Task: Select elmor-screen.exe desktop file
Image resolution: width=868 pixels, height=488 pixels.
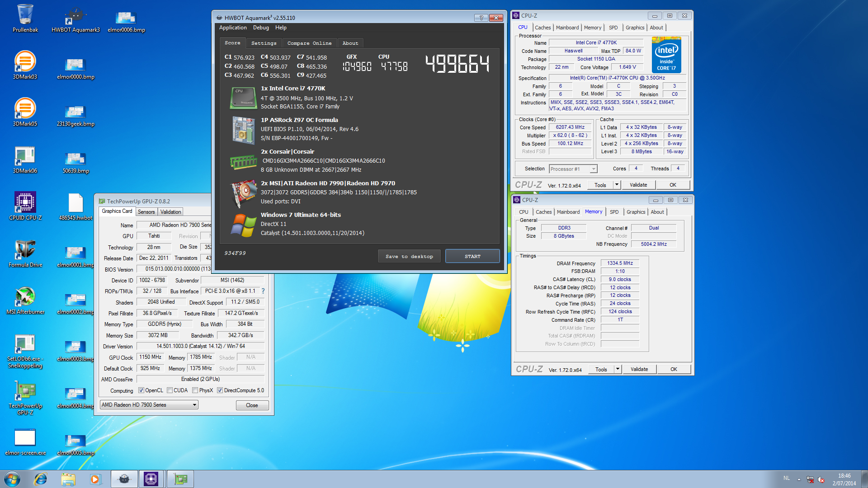Action: [25, 441]
